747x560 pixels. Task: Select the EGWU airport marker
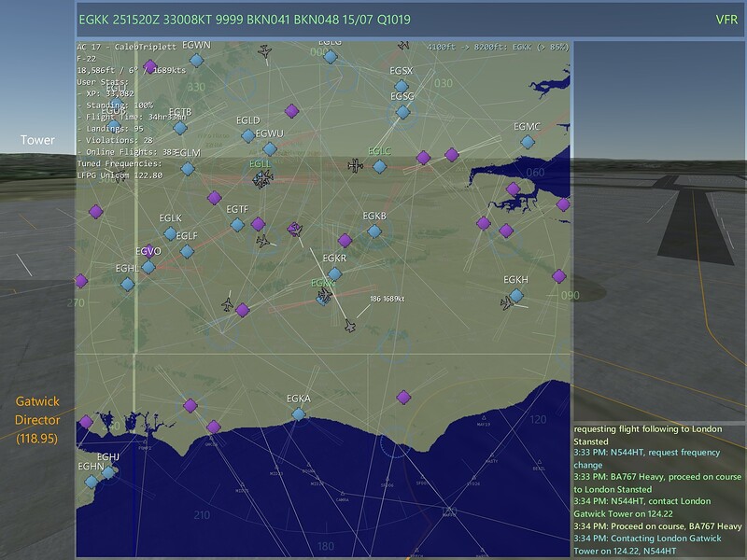[x=270, y=148]
